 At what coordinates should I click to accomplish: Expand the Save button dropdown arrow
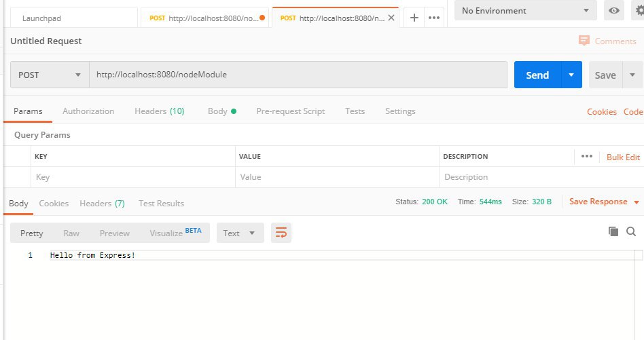tap(632, 75)
